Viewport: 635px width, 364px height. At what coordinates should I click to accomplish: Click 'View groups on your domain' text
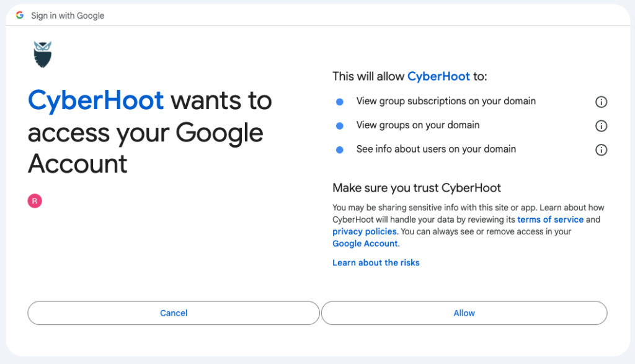coord(418,125)
